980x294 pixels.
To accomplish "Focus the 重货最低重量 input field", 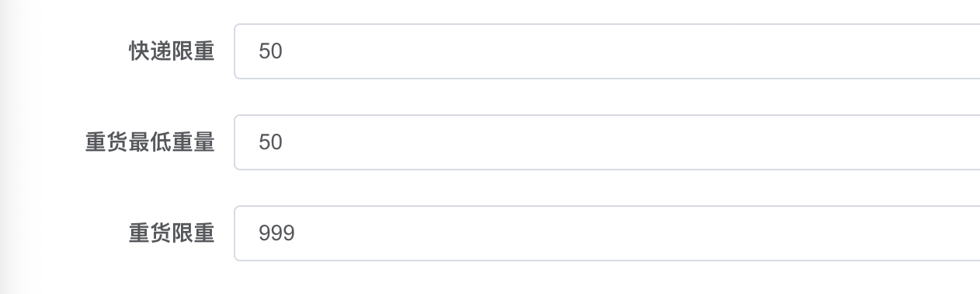I will coord(607,142).
